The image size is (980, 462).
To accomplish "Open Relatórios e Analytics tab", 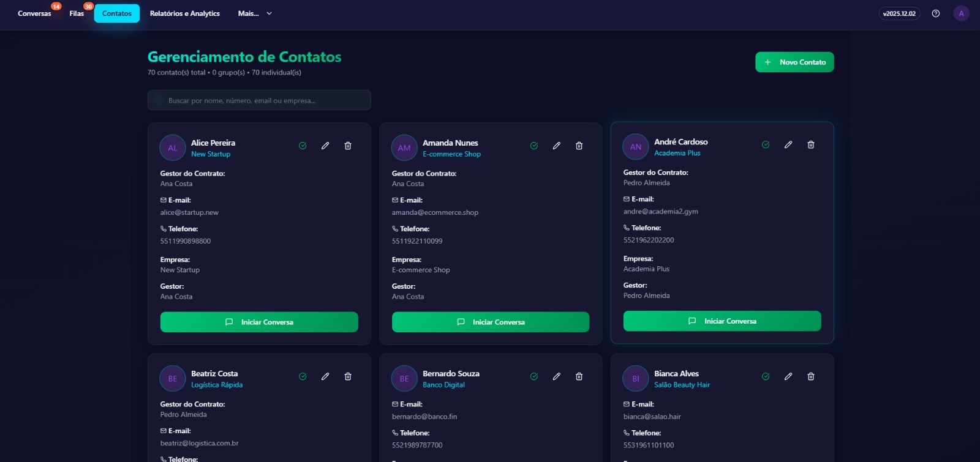I will [185, 13].
